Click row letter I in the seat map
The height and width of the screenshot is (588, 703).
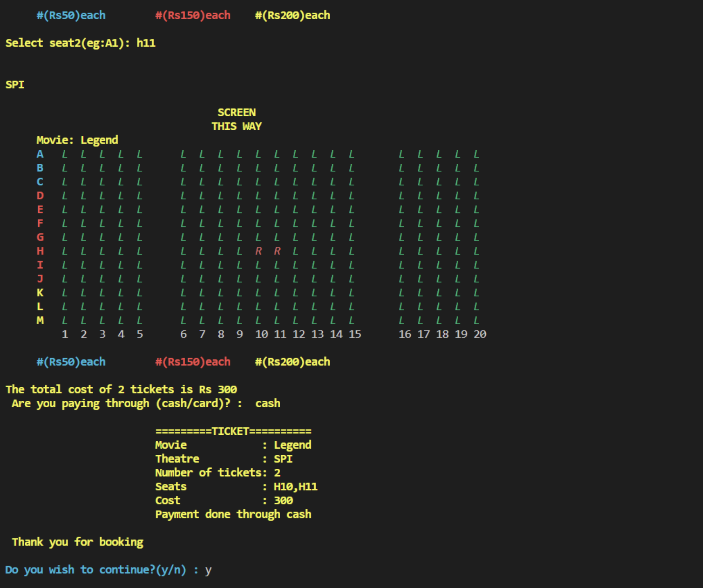click(x=40, y=265)
